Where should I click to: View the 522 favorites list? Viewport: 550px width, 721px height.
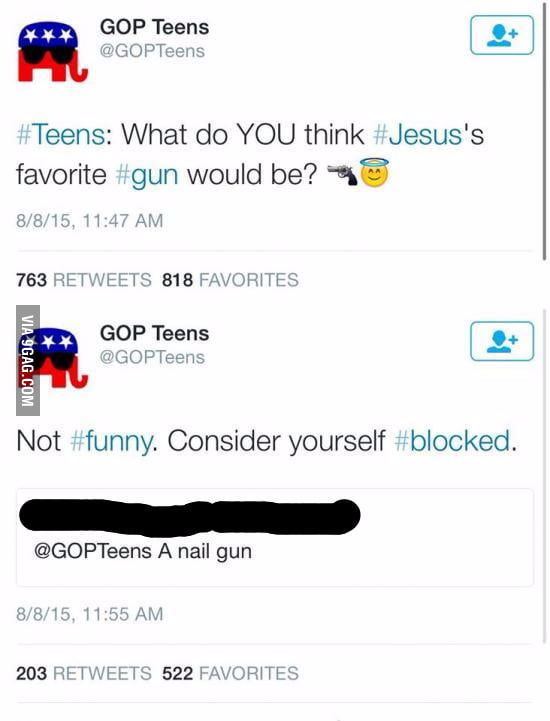click(230, 673)
